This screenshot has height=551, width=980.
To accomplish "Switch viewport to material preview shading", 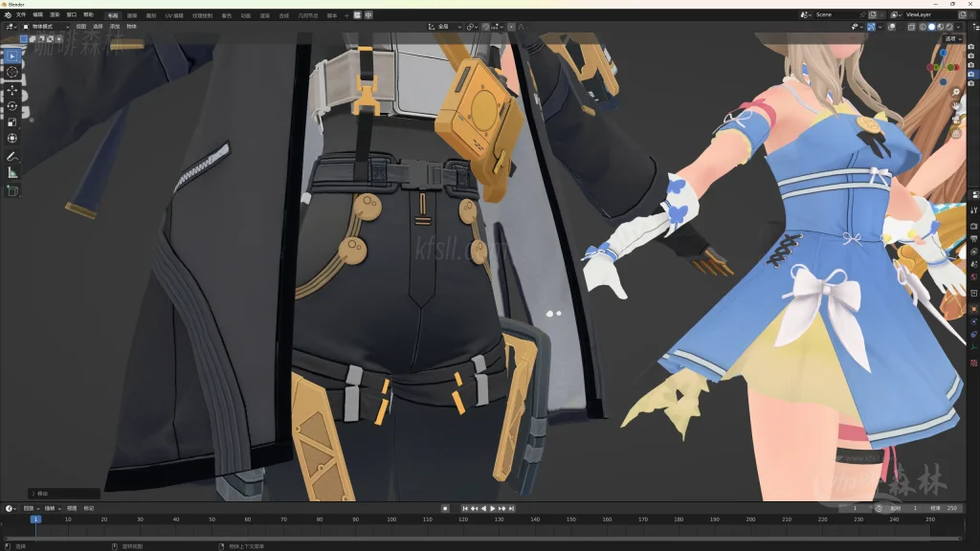I will (x=940, y=27).
